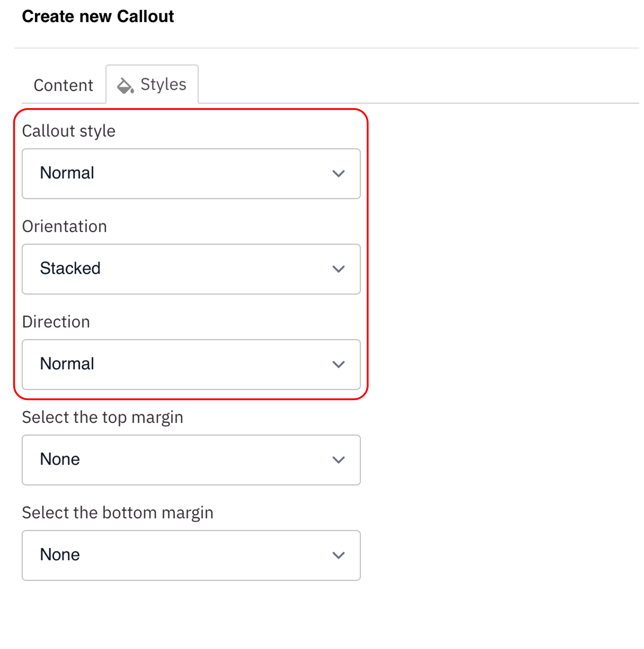This screenshot has height=649, width=644.
Task: Click the bottom margin chevron arrow
Action: 339,555
